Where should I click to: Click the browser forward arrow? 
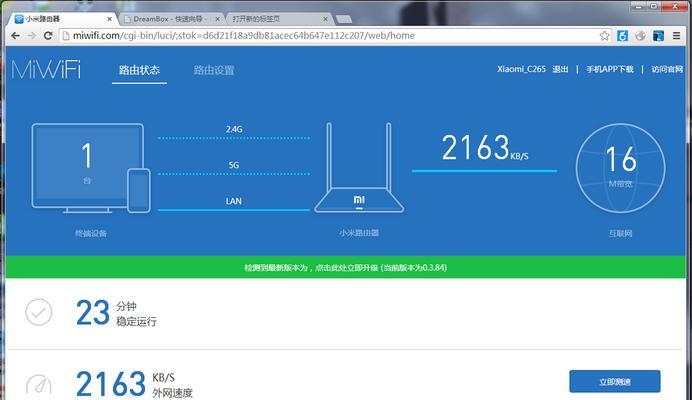click(32, 36)
